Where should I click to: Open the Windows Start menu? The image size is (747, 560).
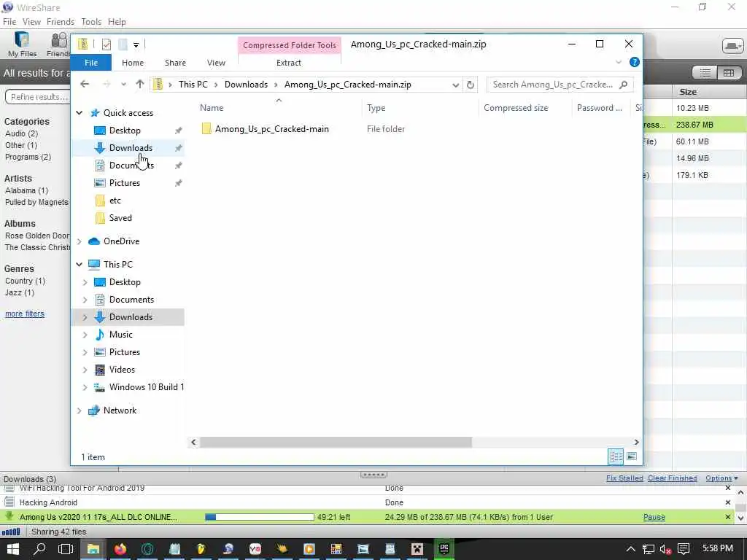pos(13,550)
